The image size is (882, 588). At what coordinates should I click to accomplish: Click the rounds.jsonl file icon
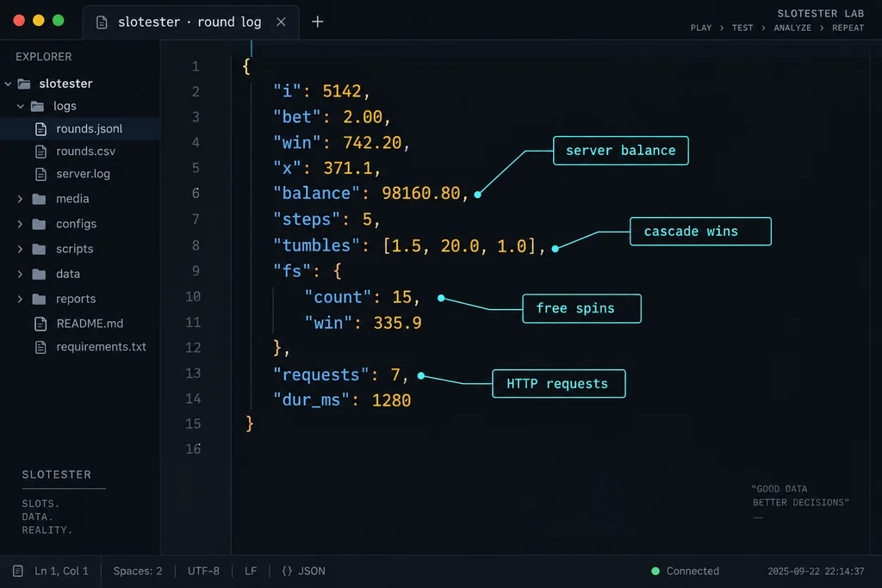40,129
